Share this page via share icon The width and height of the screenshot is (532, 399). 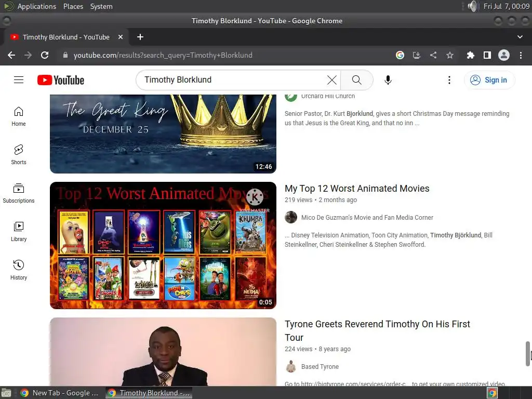coord(433,55)
